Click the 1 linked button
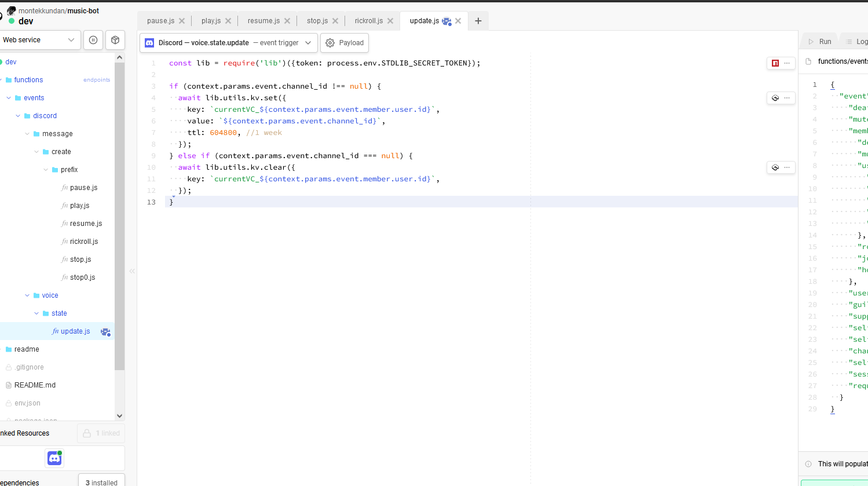The width and height of the screenshot is (868, 486). point(101,433)
